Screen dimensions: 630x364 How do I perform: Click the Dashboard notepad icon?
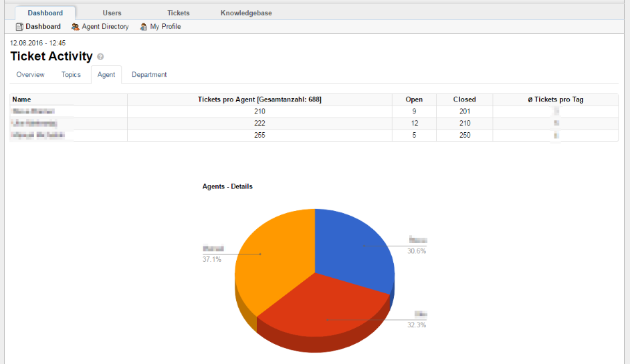(19, 27)
